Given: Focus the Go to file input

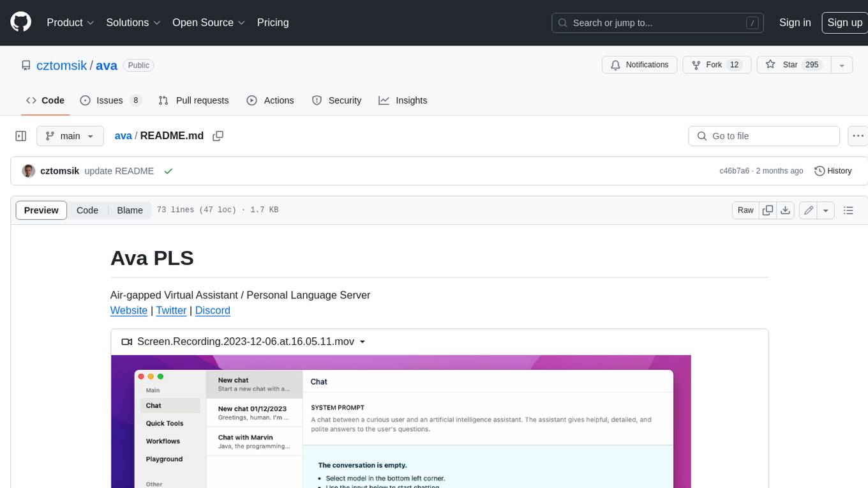Looking at the screenshot, I should coord(764,136).
